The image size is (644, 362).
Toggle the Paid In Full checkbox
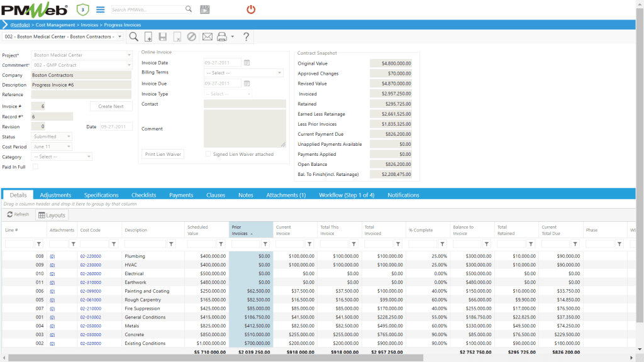[x=35, y=167]
